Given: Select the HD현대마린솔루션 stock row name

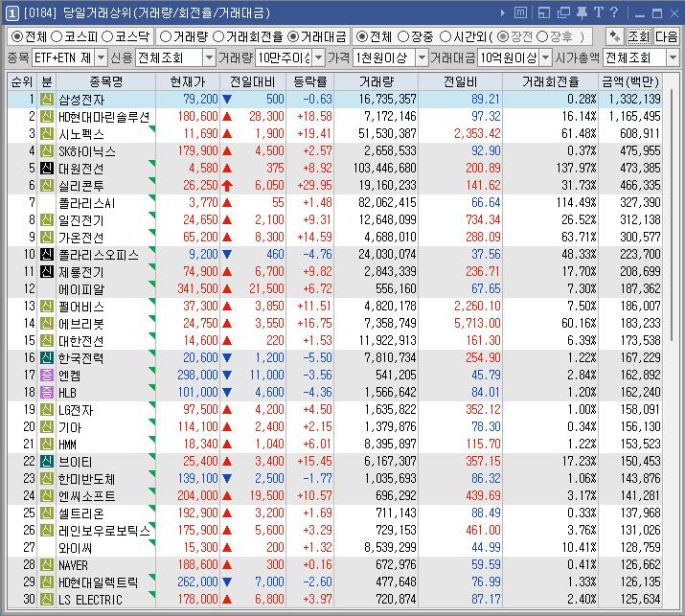Looking at the screenshot, I should click(x=104, y=117).
